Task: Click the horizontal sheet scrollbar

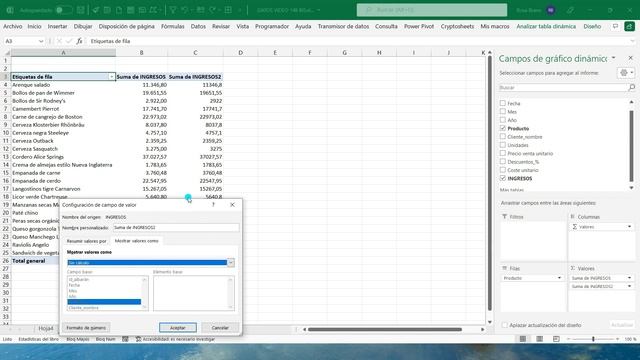Action: pos(384,329)
